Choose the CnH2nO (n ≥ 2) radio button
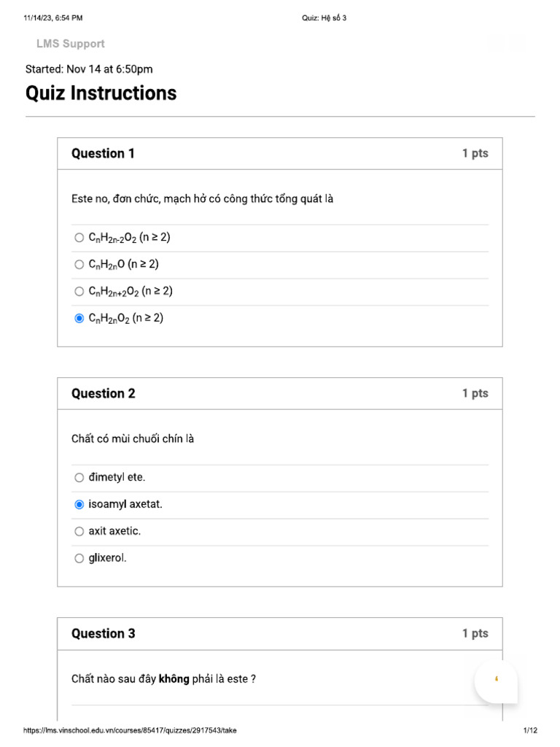This screenshot has width=560, height=747. pyautogui.click(x=79, y=265)
